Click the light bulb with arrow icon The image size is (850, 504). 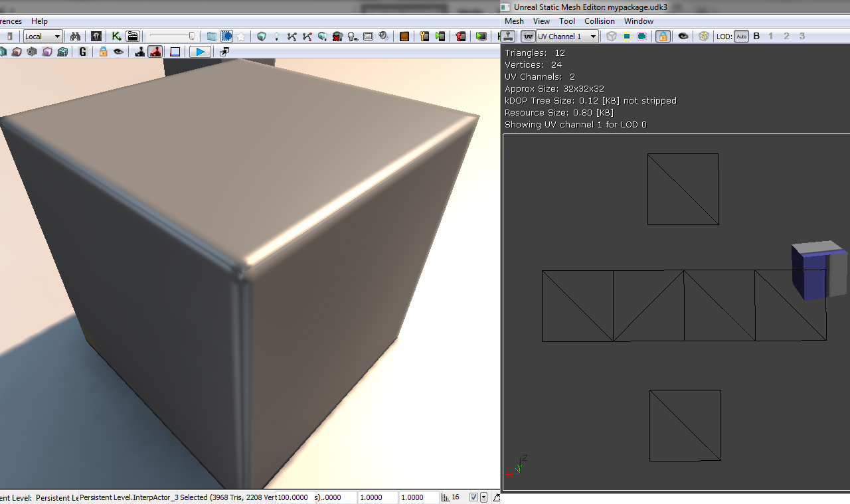353,37
